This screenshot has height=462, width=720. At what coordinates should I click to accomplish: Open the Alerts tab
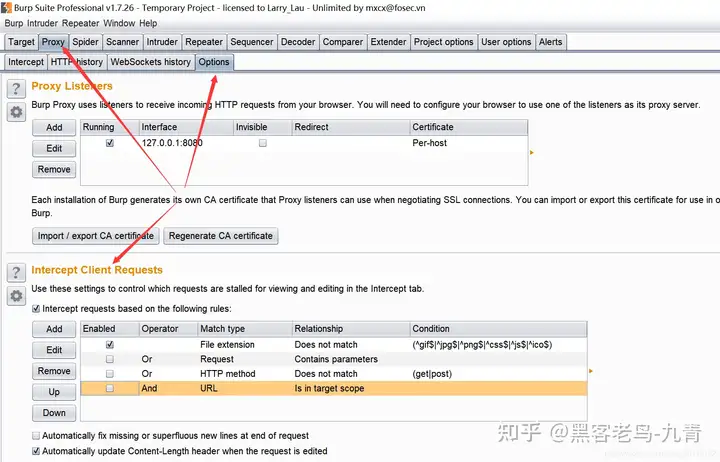[x=551, y=42]
